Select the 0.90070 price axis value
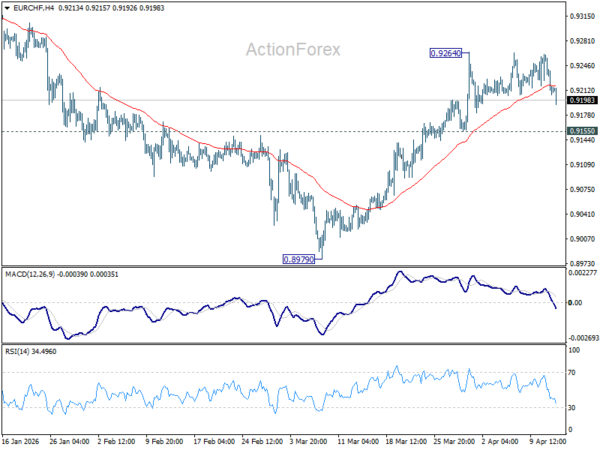 582,239
